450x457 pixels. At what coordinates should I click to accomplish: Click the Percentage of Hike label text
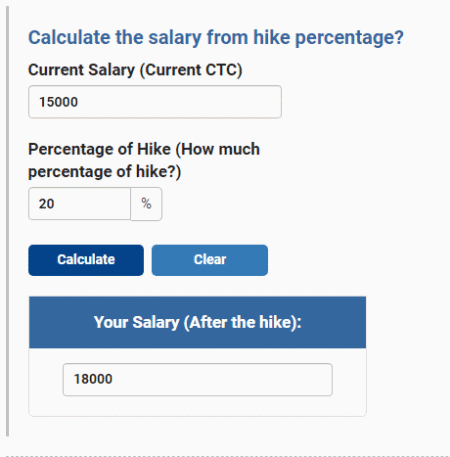click(x=144, y=160)
